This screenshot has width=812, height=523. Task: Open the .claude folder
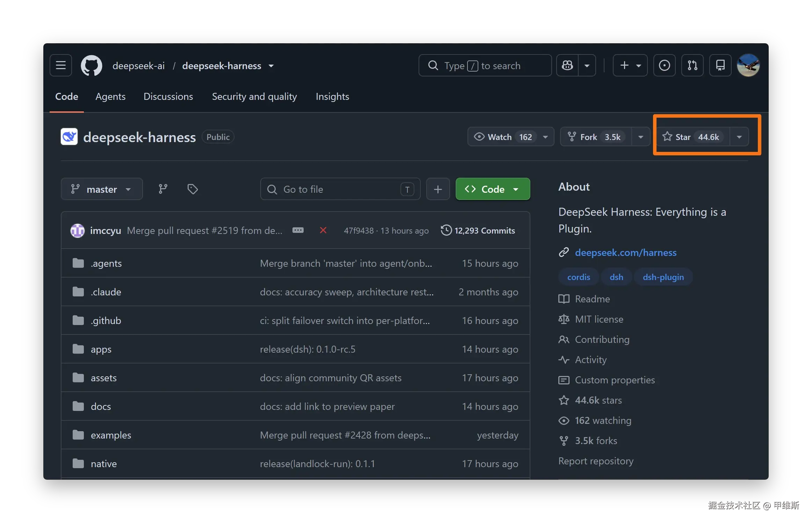(106, 292)
